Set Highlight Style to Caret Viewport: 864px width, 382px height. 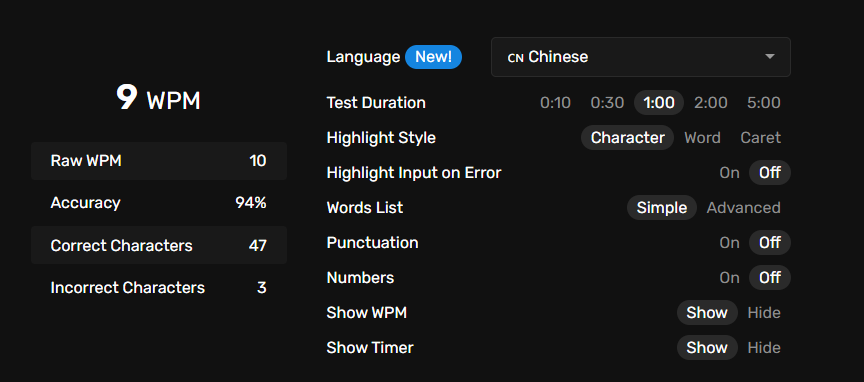pyautogui.click(x=760, y=138)
